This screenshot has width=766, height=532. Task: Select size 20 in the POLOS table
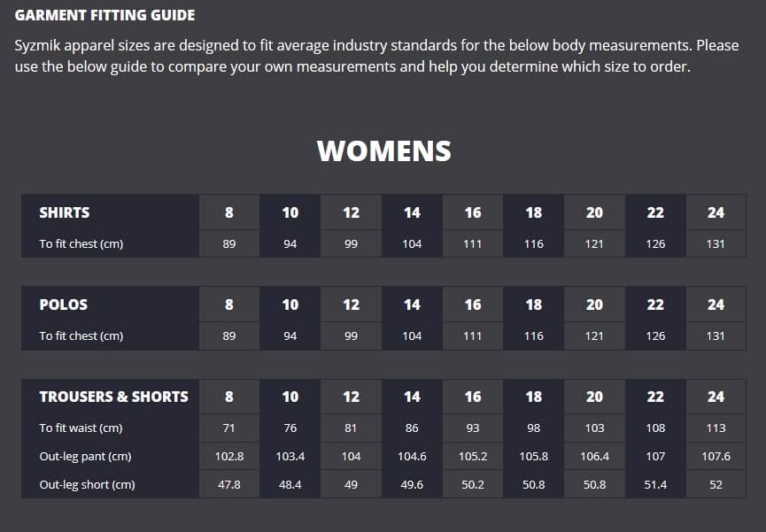click(594, 305)
